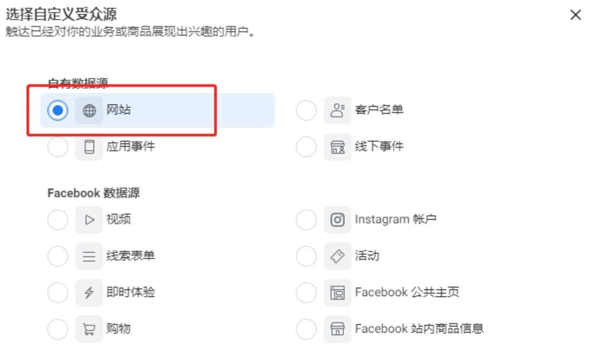Click the phone icon for 应用事件

coord(89,147)
